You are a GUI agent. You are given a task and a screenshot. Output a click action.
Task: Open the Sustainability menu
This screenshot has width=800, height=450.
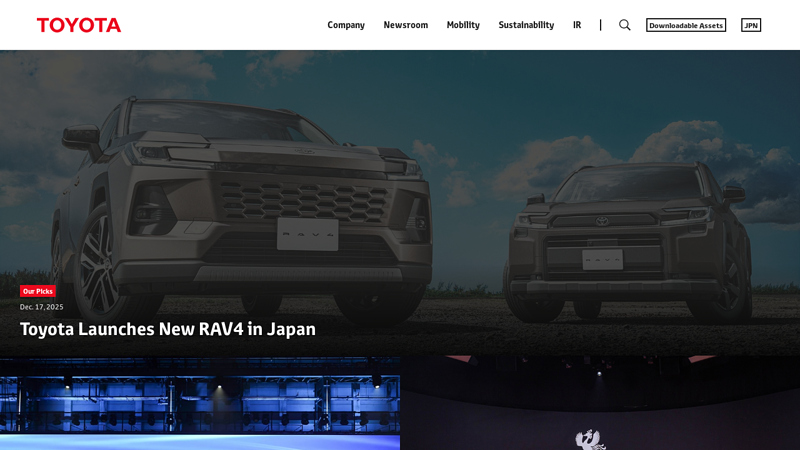coord(526,25)
